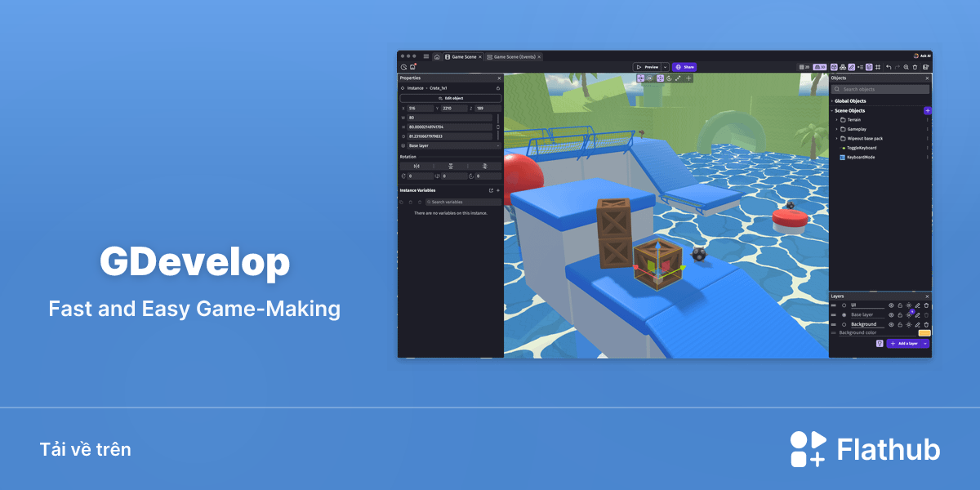The image size is (980, 490).
Task: Edit the UI layer pencil icon
Action: coord(917,305)
